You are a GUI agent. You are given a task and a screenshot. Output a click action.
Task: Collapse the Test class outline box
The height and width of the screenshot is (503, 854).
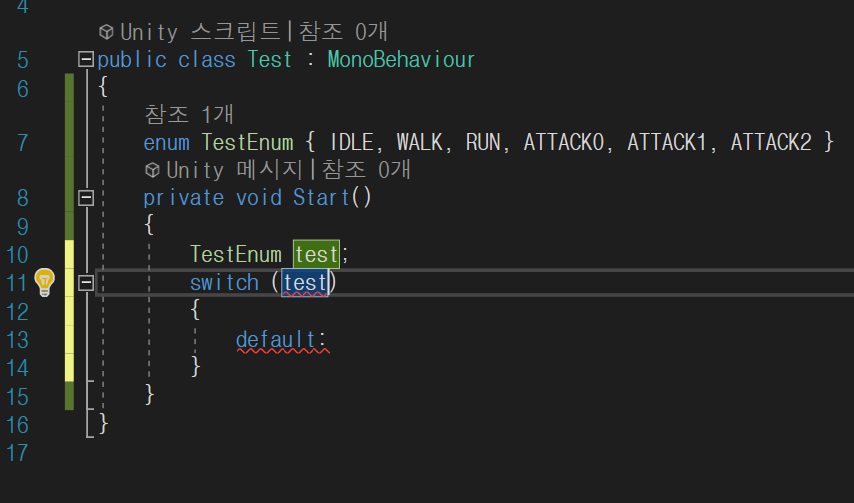pyautogui.click(x=86, y=59)
